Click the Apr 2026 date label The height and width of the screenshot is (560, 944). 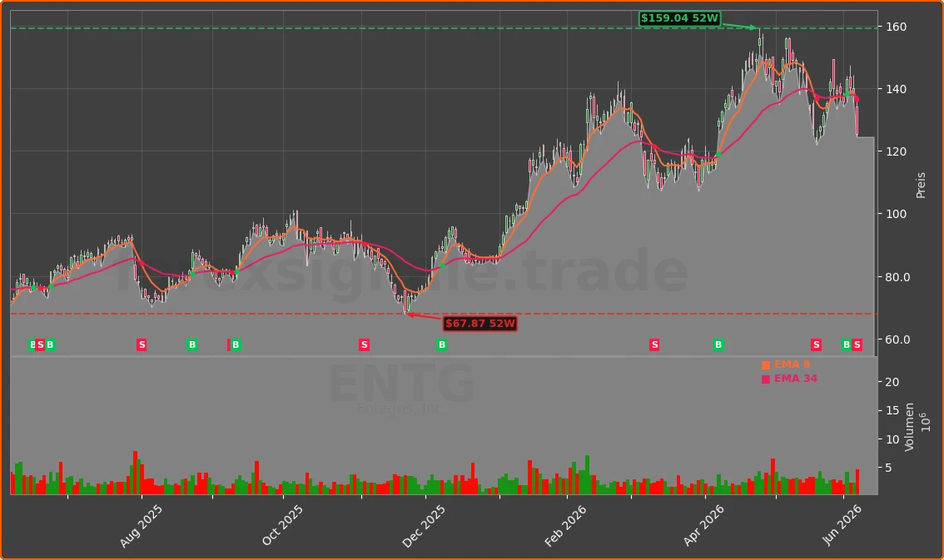[x=703, y=526]
